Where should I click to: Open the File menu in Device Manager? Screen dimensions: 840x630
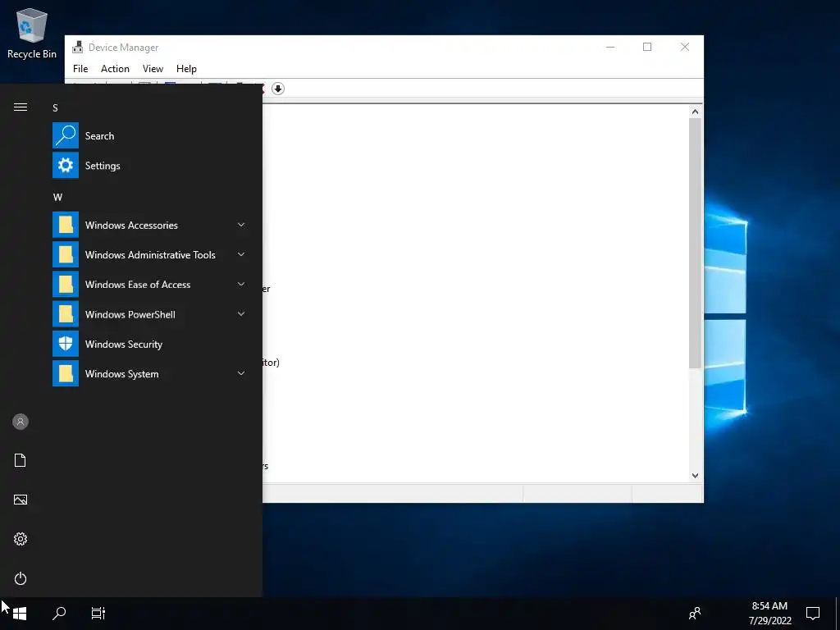[80, 69]
